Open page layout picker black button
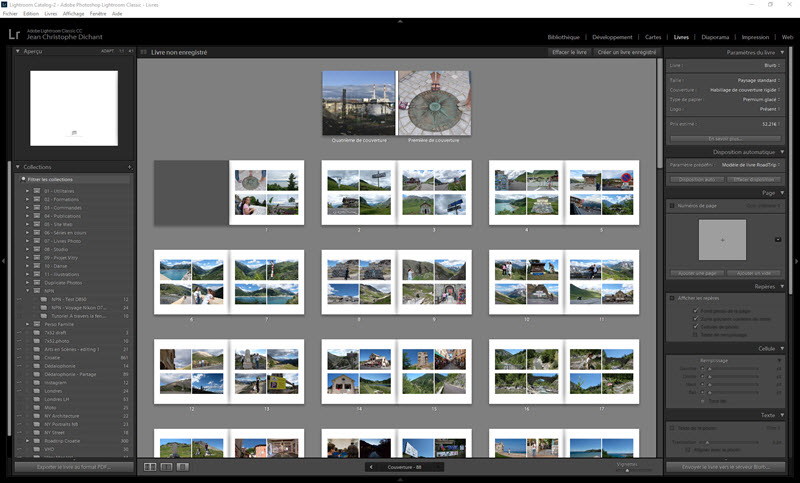The image size is (800, 483). (778, 240)
